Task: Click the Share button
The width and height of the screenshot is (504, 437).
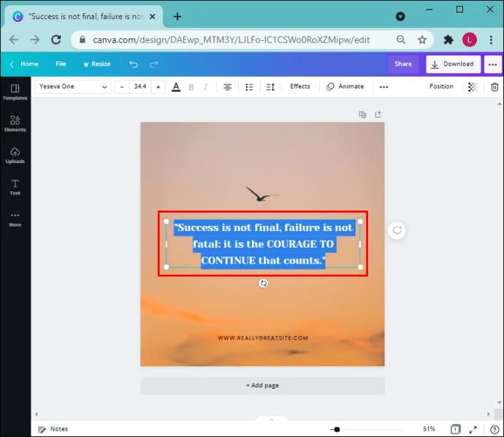Action: pos(403,64)
